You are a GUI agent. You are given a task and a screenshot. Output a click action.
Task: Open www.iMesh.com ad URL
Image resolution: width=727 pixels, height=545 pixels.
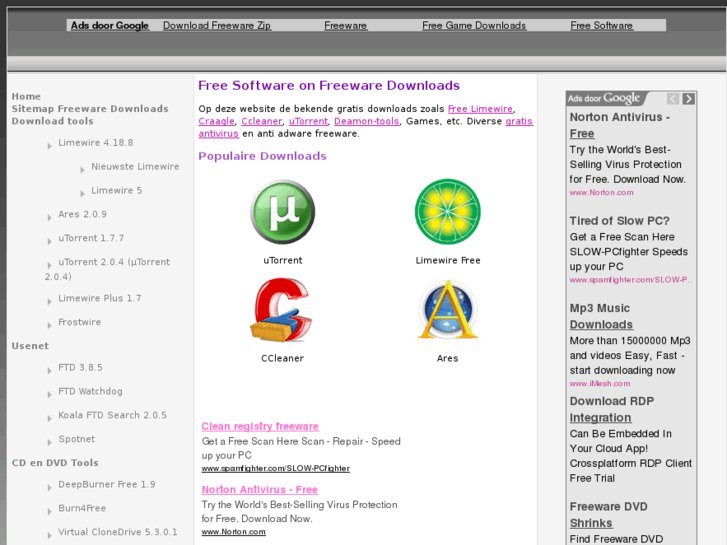tap(600, 384)
